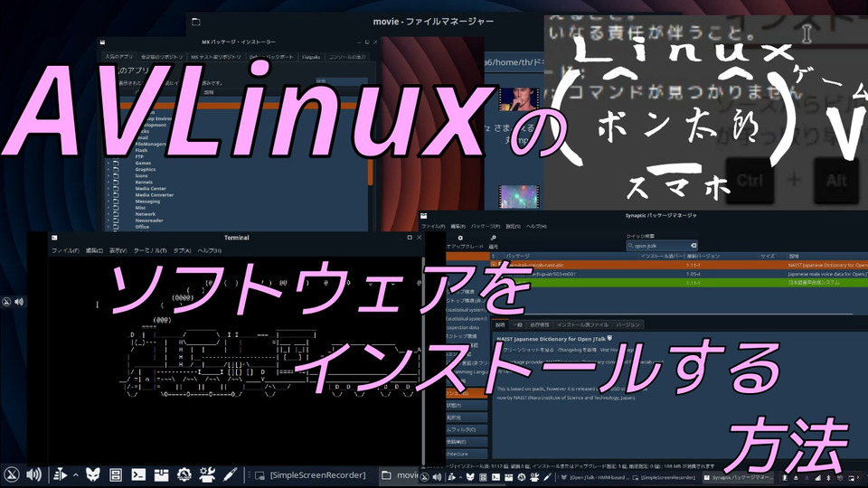Select the Flatpaks tab in MX installer
The height and width of the screenshot is (488, 868).
[311, 57]
